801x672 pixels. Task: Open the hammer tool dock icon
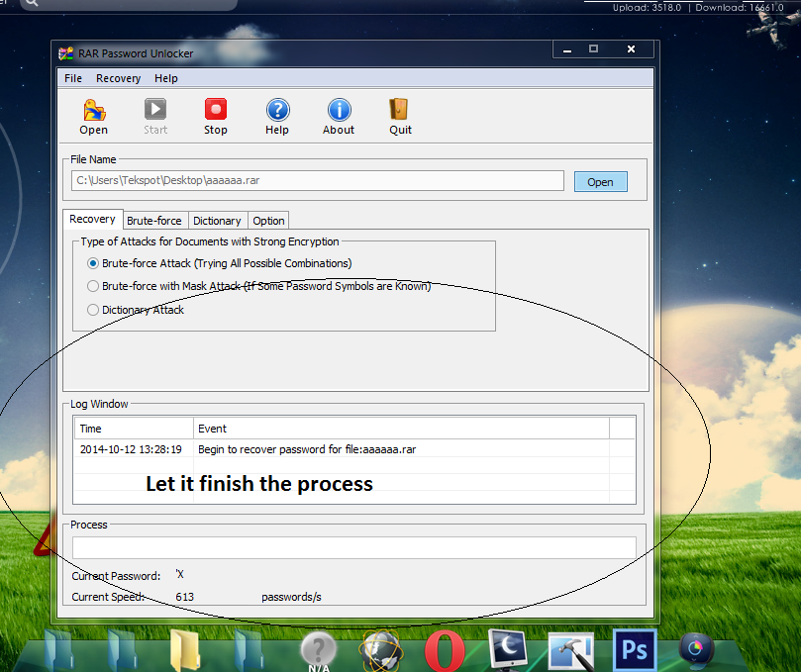pos(571,650)
